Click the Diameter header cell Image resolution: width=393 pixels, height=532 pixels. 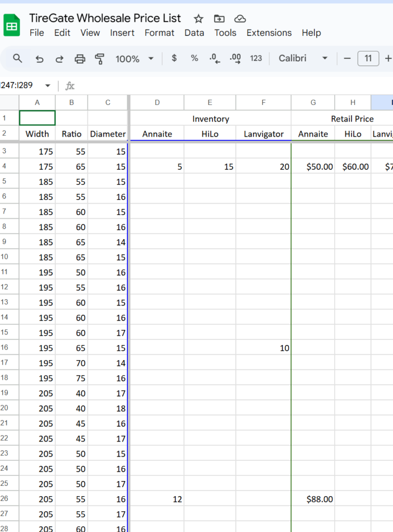[x=108, y=134]
